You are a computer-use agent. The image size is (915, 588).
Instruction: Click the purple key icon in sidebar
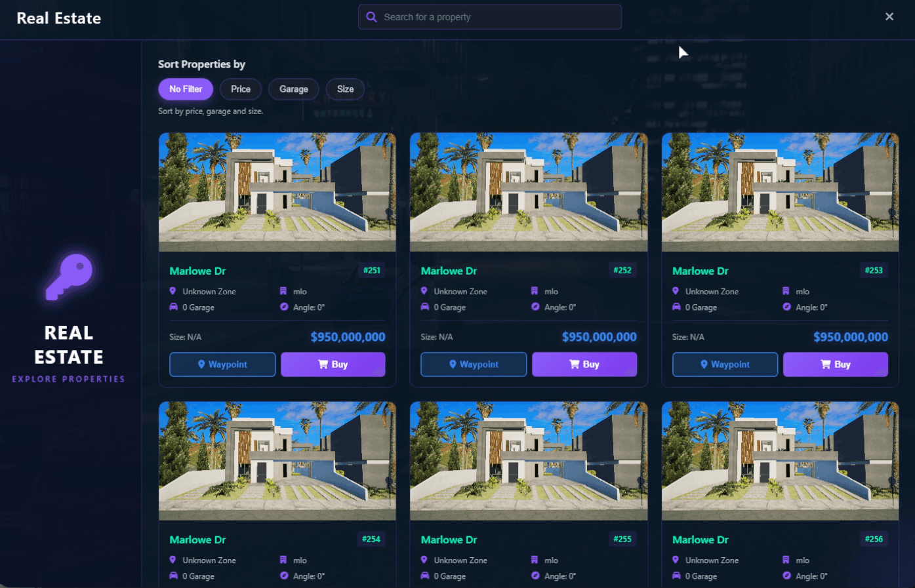click(69, 277)
